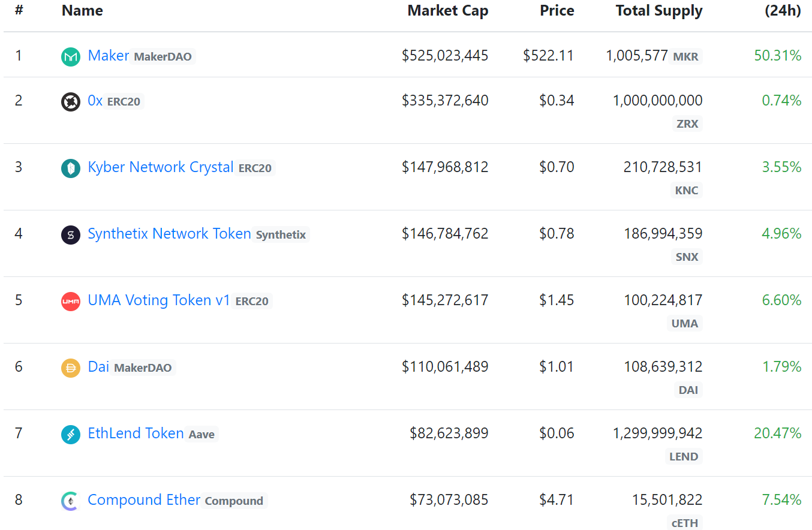Click the 0x token logo
Screen dimensions: 812x530
(x=70, y=101)
